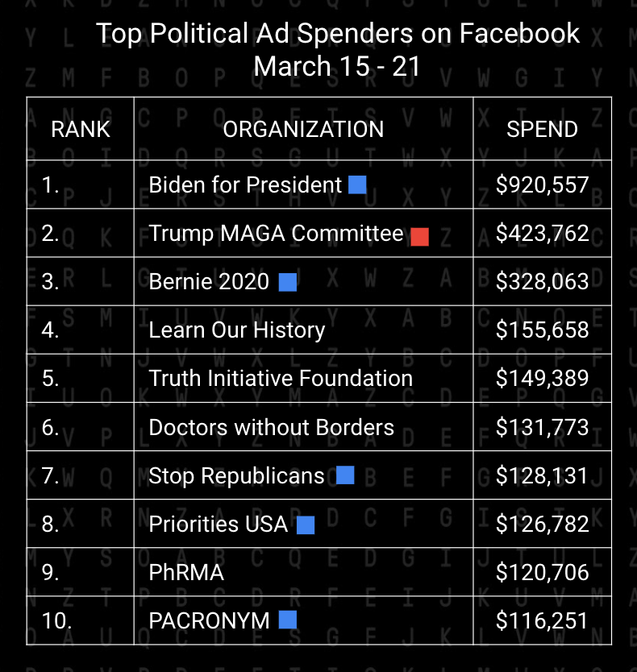This screenshot has height=672, width=637.
Task: Click the SPEND column header
Action: (542, 129)
